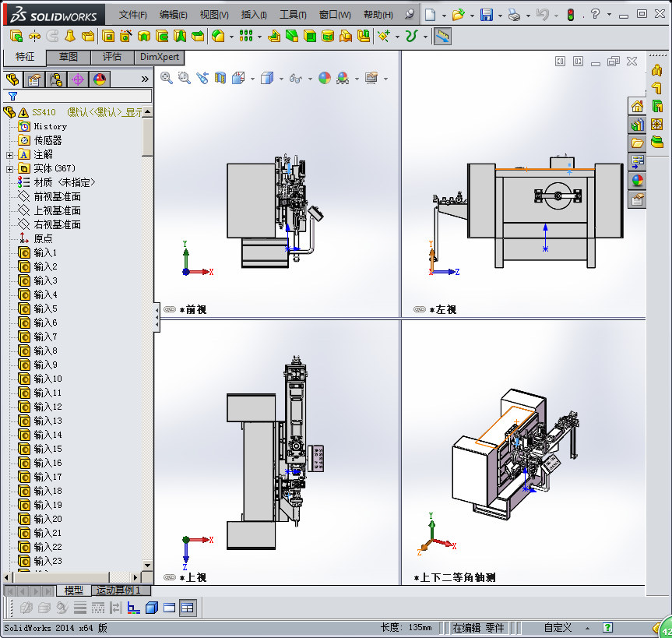
Task: Switch to the 评估 tab
Action: tap(112, 57)
